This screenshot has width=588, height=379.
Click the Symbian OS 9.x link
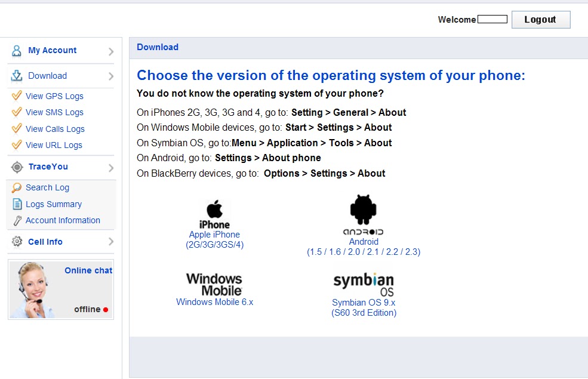click(364, 308)
